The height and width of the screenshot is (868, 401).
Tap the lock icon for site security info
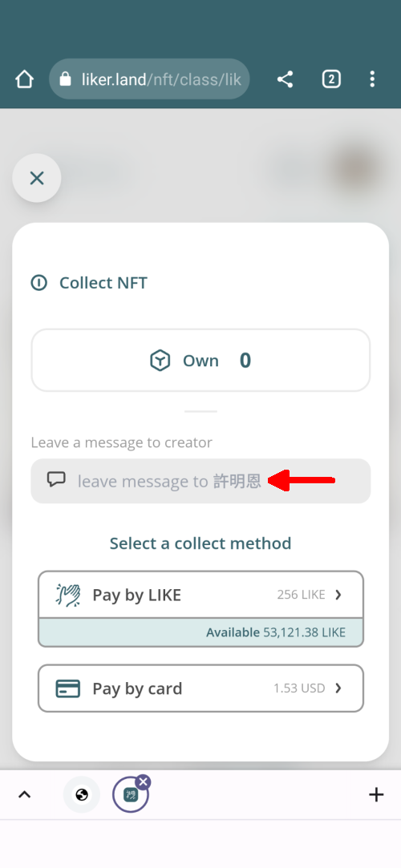(x=65, y=79)
